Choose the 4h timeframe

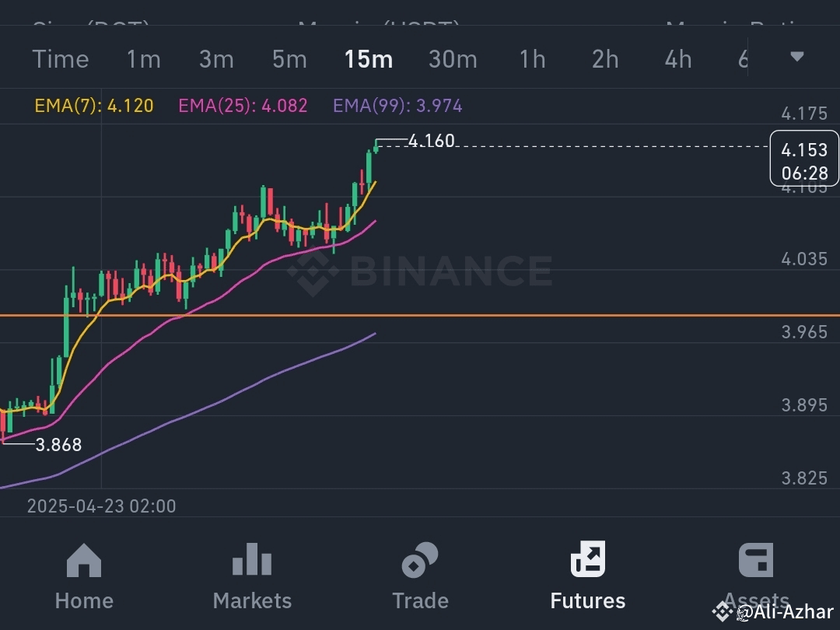pyautogui.click(x=678, y=59)
